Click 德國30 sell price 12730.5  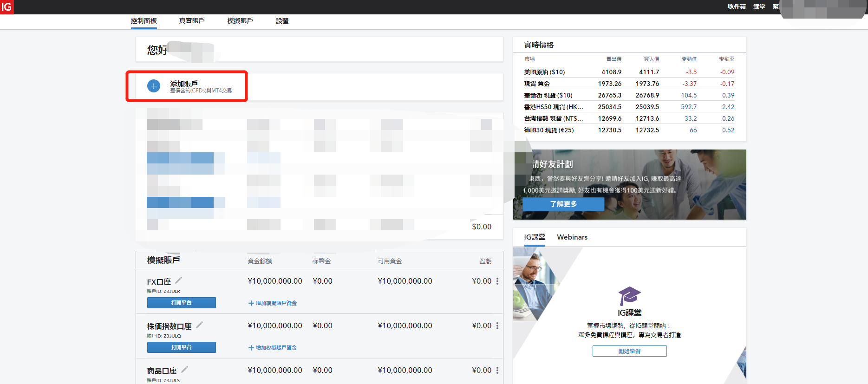610,130
